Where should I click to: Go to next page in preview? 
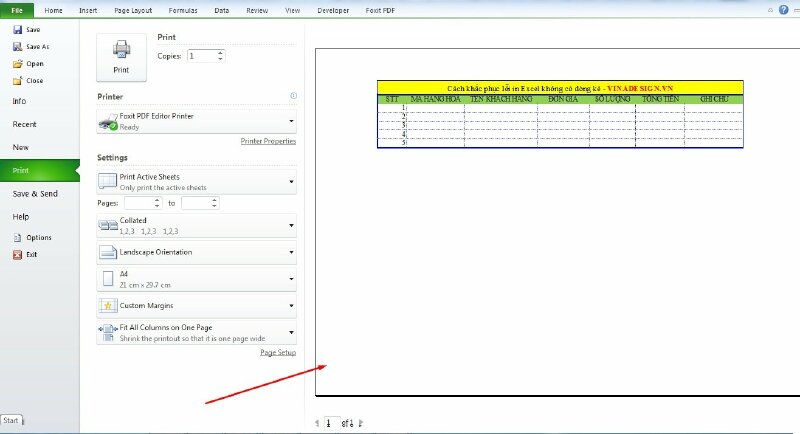click(x=360, y=423)
